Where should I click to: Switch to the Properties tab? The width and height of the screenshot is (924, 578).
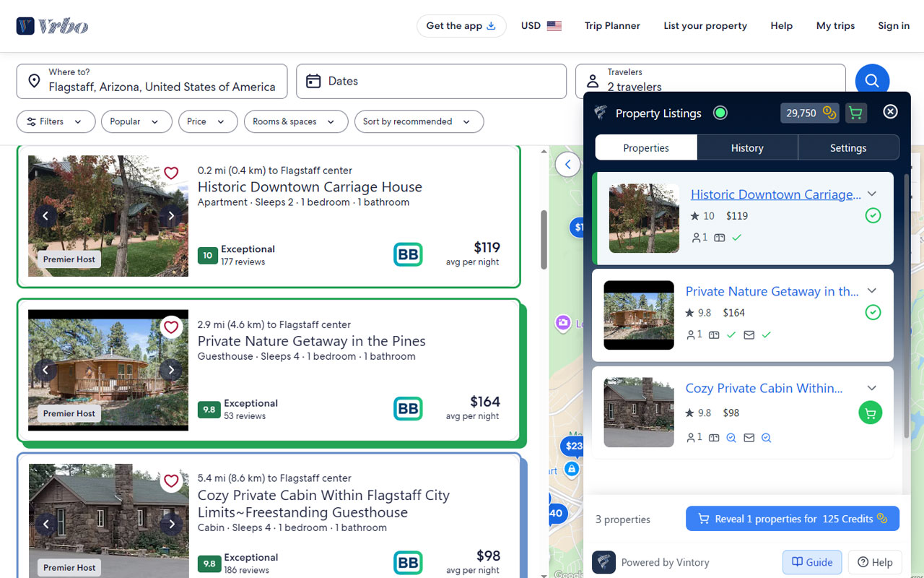coord(646,147)
